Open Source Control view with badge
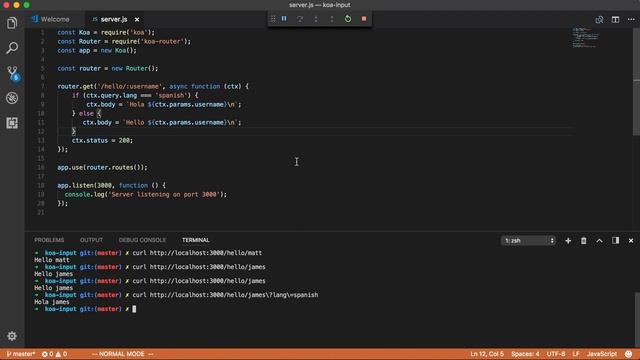Viewport: 640px width, 360px height. (x=13, y=73)
